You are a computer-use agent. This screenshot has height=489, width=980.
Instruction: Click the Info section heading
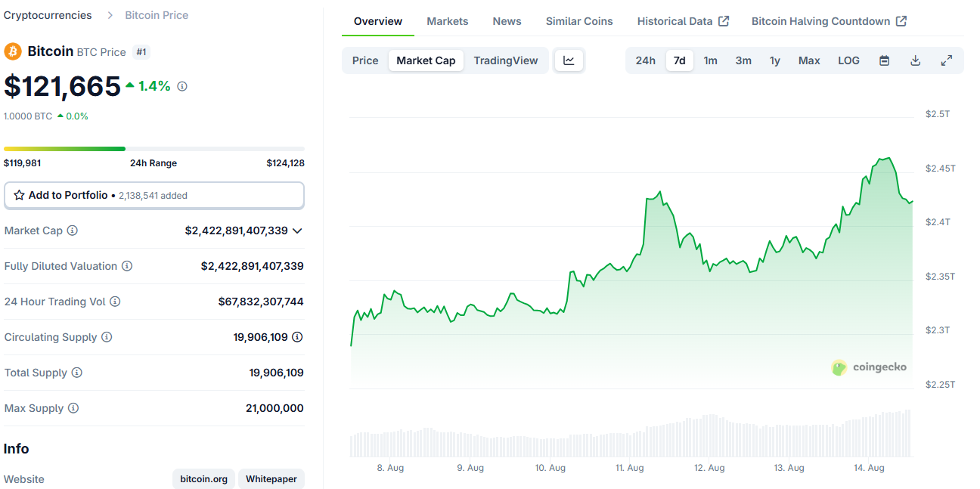(17, 449)
